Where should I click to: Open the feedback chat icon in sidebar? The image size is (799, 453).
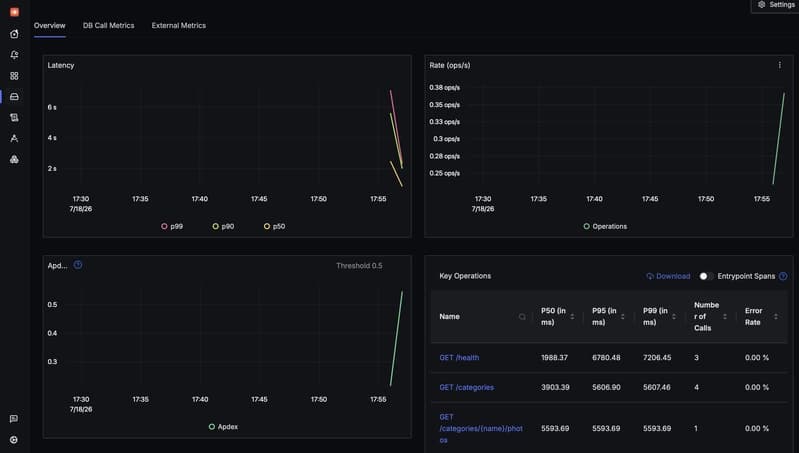pyautogui.click(x=14, y=418)
